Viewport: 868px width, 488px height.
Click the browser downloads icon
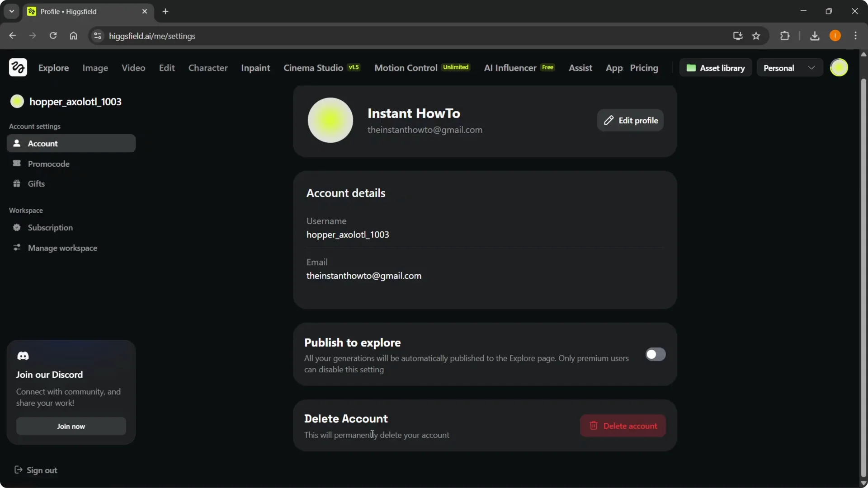pos(815,36)
